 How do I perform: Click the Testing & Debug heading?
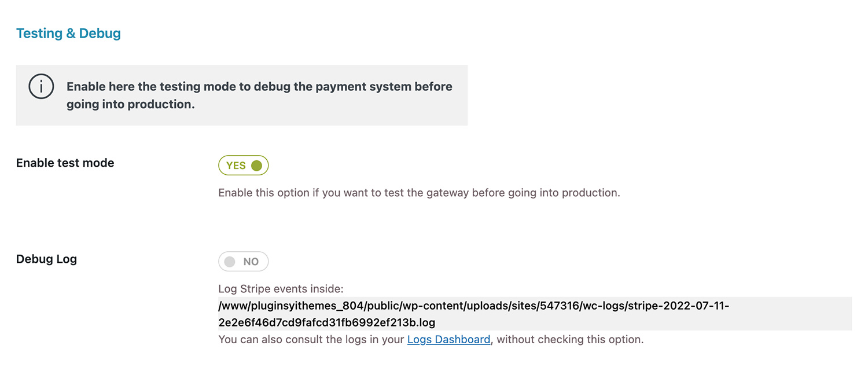(68, 34)
